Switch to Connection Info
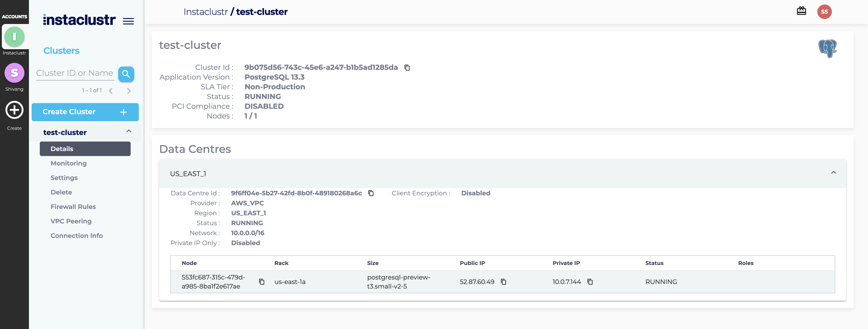Image resolution: width=868 pixels, height=329 pixels. [x=76, y=235]
